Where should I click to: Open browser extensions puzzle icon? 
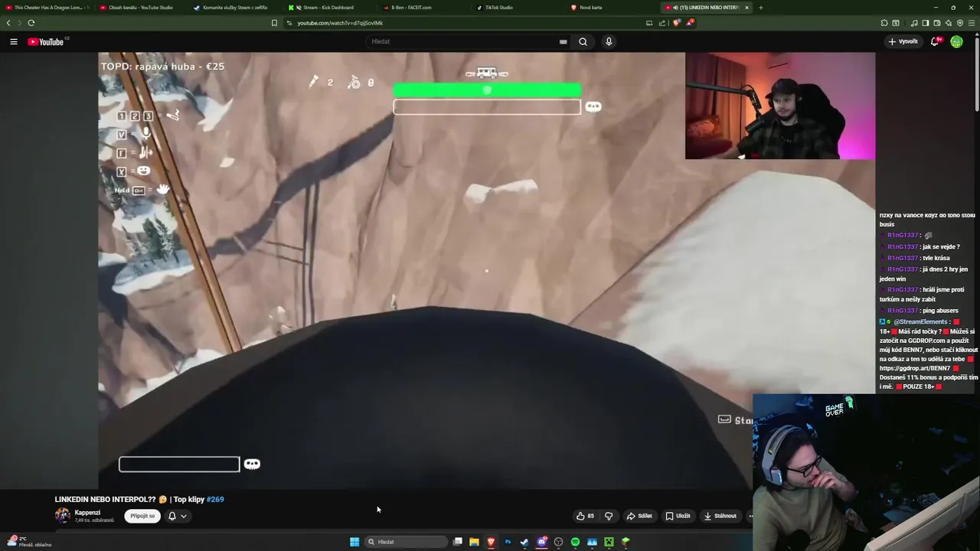point(884,23)
